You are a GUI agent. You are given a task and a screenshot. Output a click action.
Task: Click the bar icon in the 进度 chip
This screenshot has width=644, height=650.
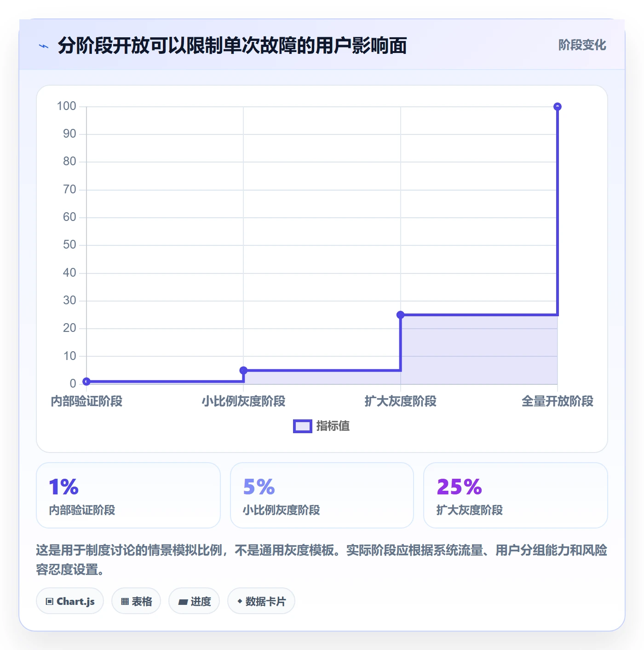pos(183,602)
